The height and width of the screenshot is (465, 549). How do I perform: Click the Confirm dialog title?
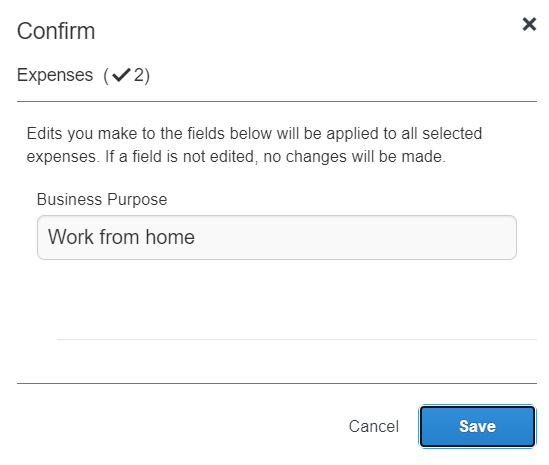click(56, 31)
